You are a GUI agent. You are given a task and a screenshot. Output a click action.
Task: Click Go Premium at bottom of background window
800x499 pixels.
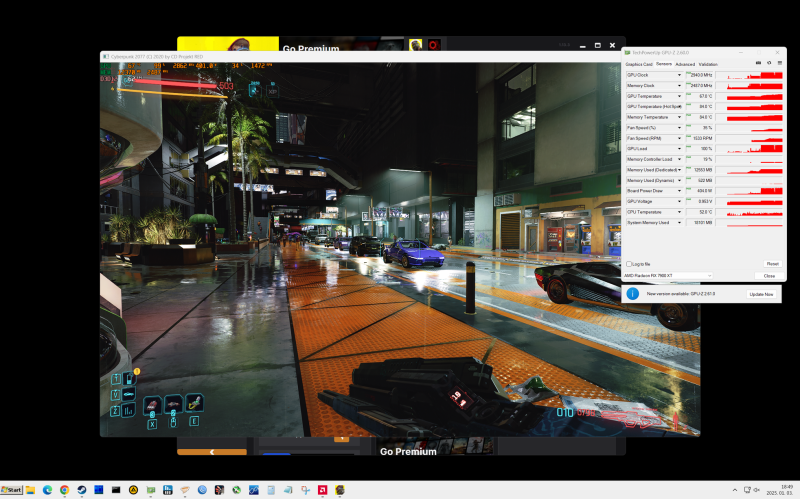408,452
